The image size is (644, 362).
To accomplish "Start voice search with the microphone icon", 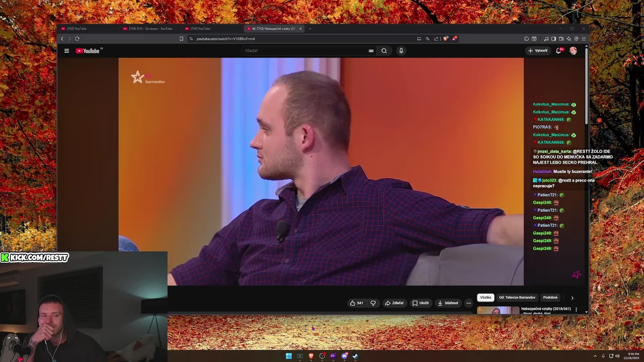I will pyautogui.click(x=401, y=51).
